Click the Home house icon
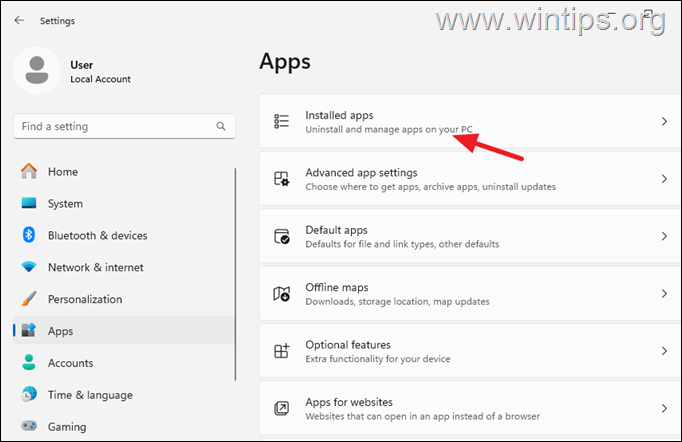The height and width of the screenshot is (442, 682). pos(29,171)
